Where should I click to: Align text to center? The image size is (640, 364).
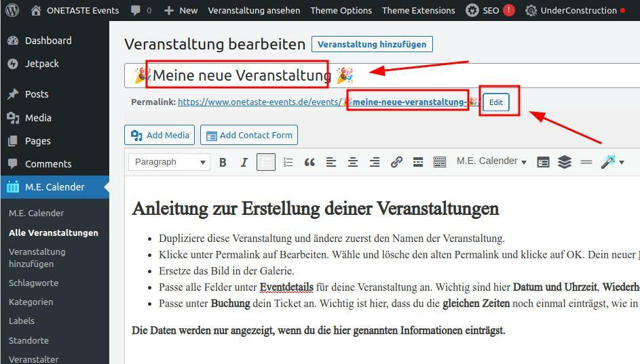[353, 162]
